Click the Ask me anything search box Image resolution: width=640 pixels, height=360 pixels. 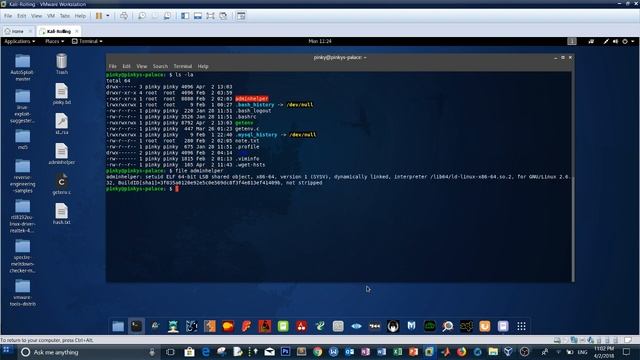(88, 352)
